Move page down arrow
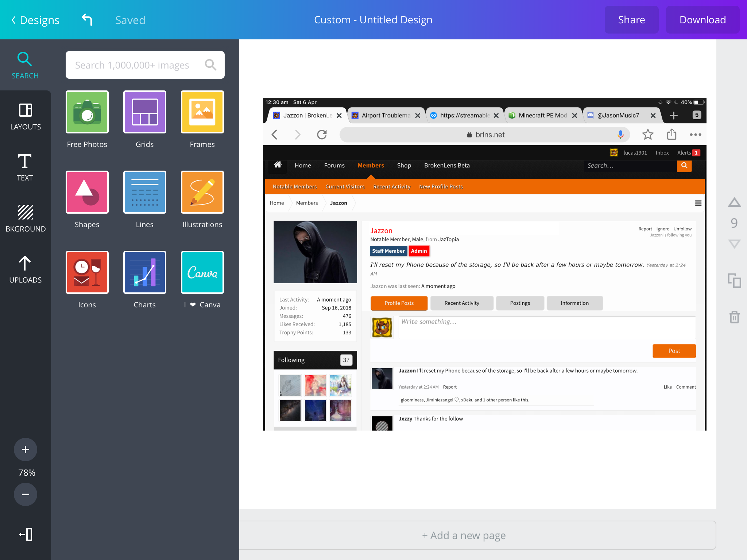Viewport: 747px width, 560px height. (x=734, y=244)
